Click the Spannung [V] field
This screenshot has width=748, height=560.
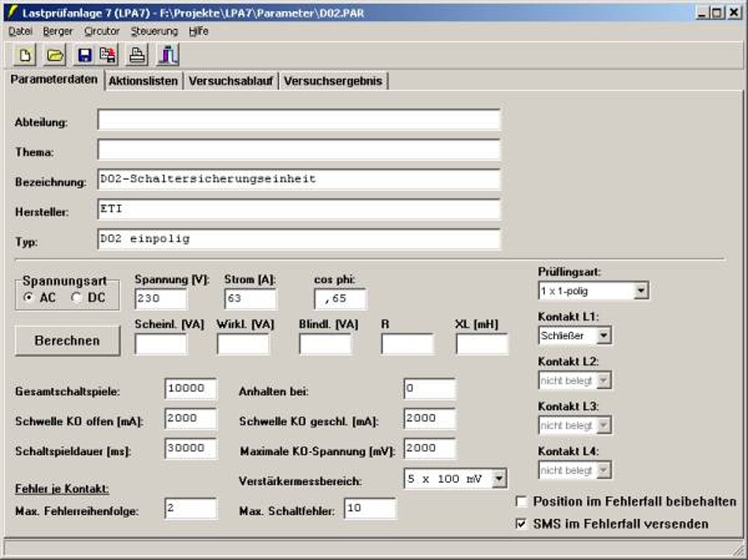tap(161, 299)
